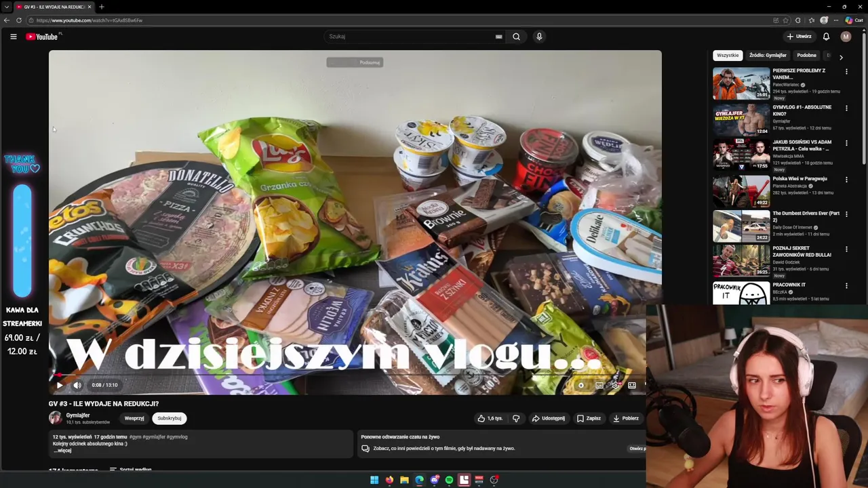The image size is (868, 488).
Task: Open Discord from the taskbar
Action: 434,480
